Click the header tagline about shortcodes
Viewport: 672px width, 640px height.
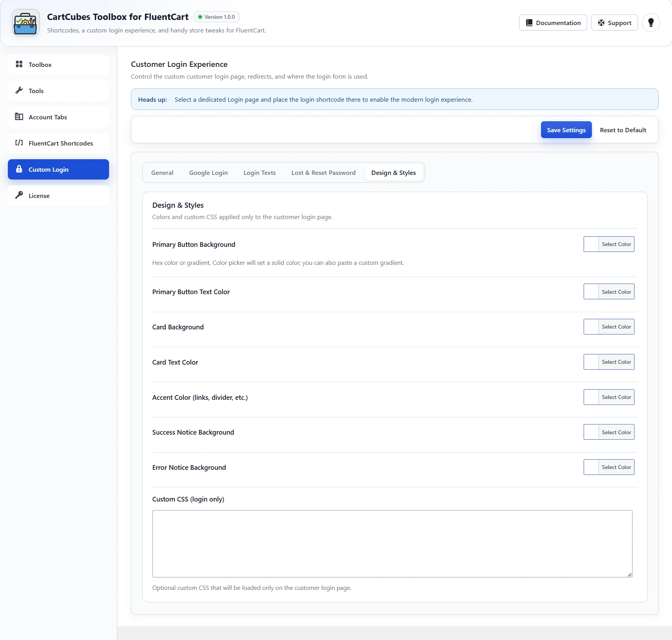coord(156,31)
